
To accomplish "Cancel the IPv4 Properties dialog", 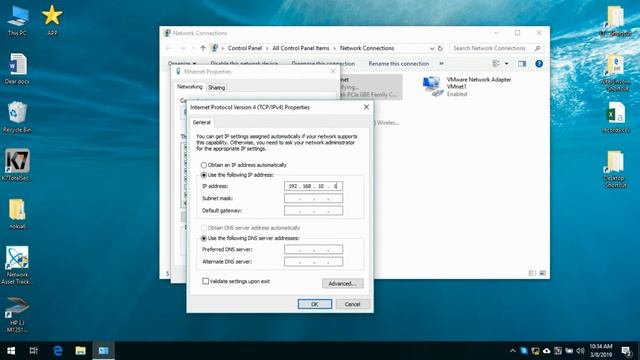I will pyautogui.click(x=352, y=304).
